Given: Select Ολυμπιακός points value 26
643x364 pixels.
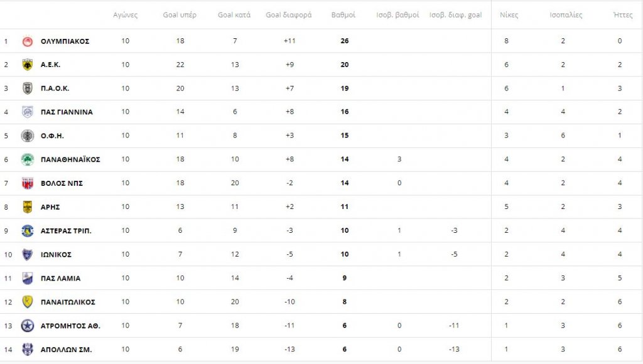Looking at the screenshot, I should click(345, 41).
